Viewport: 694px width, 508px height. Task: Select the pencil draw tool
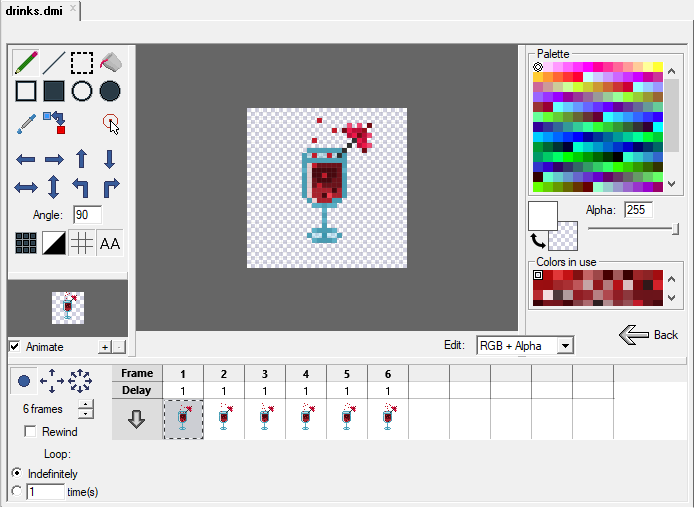point(26,63)
